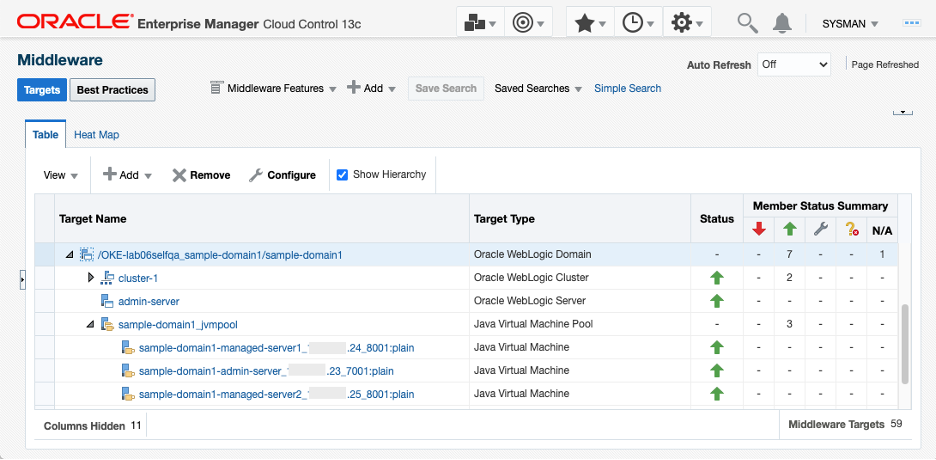936x460 pixels.
Task: Open the Favorites star menu
Action: tap(590, 23)
